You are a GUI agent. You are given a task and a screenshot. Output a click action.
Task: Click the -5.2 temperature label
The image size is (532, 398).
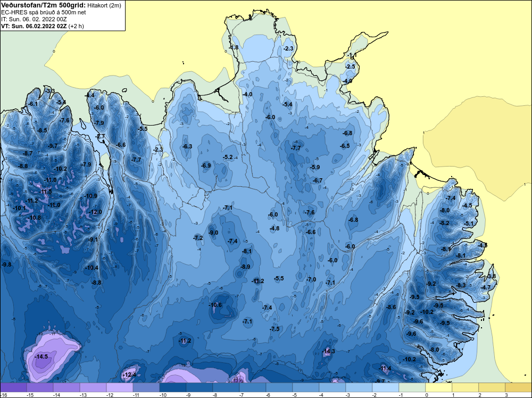[228, 157]
